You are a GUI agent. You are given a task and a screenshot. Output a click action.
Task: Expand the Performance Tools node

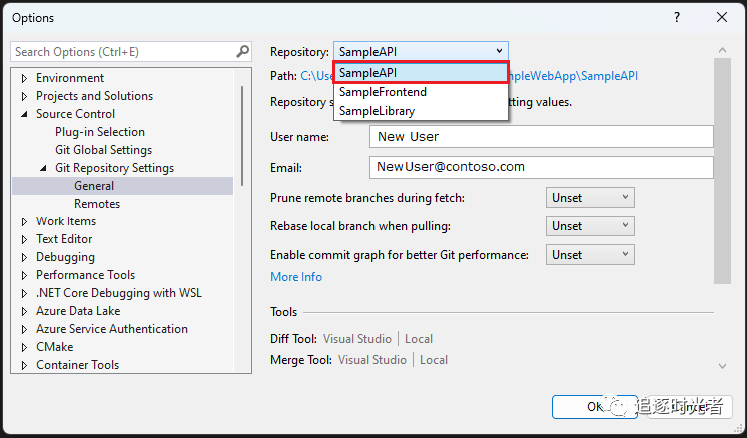click(x=24, y=275)
